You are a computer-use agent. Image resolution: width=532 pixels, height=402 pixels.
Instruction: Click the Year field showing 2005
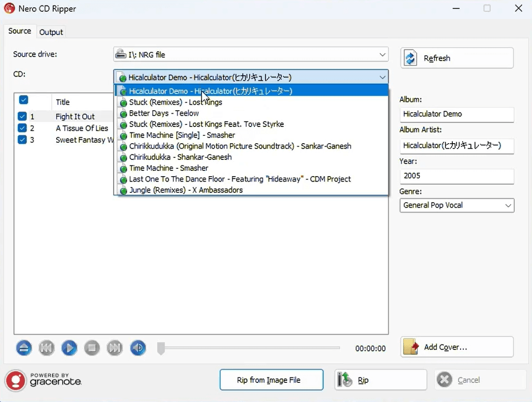[457, 176]
